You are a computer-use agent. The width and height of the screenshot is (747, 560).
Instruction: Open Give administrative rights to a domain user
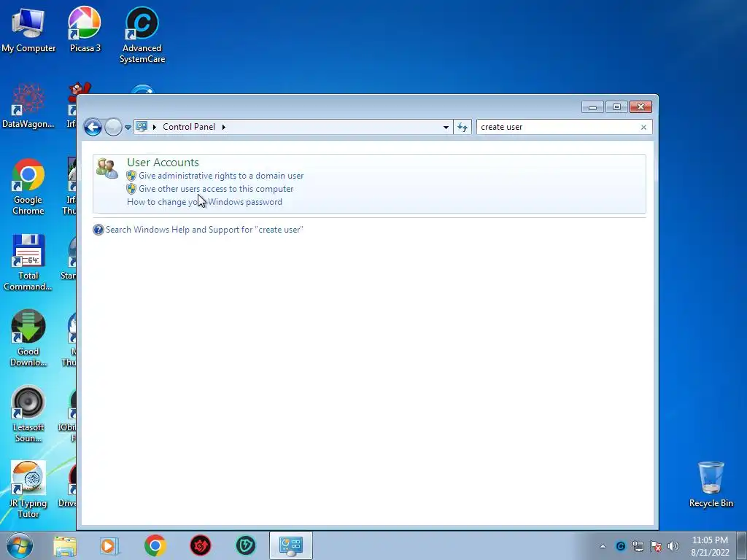[x=221, y=176]
